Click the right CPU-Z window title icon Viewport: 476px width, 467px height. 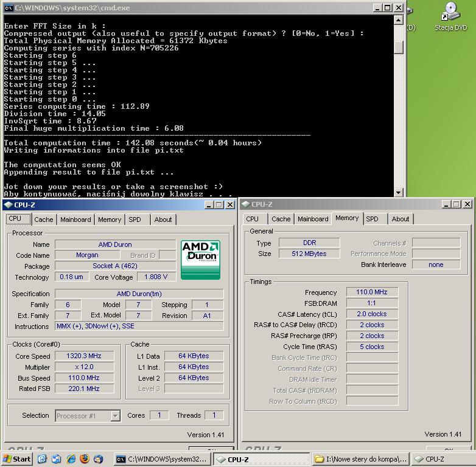tap(246, 204)
